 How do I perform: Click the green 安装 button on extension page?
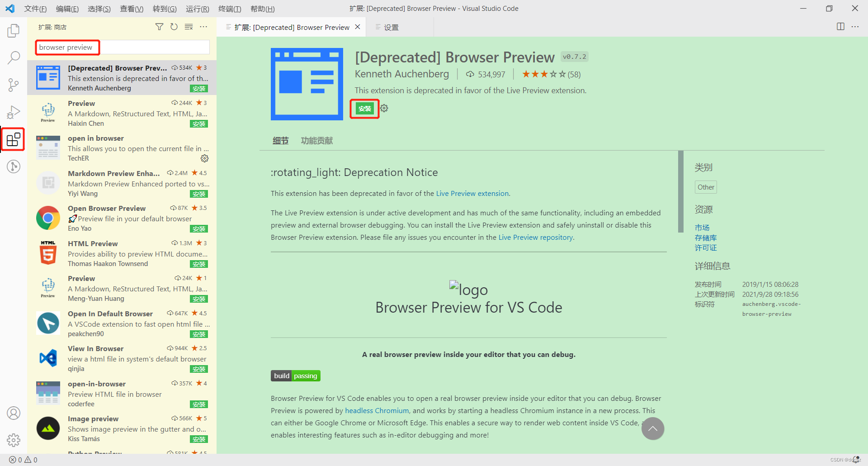[365, 109]
